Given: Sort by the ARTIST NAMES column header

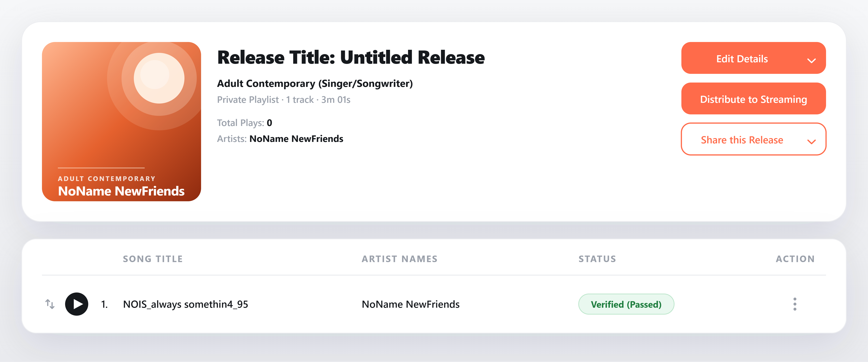Looking at the screenshot, I should [400, 259].
